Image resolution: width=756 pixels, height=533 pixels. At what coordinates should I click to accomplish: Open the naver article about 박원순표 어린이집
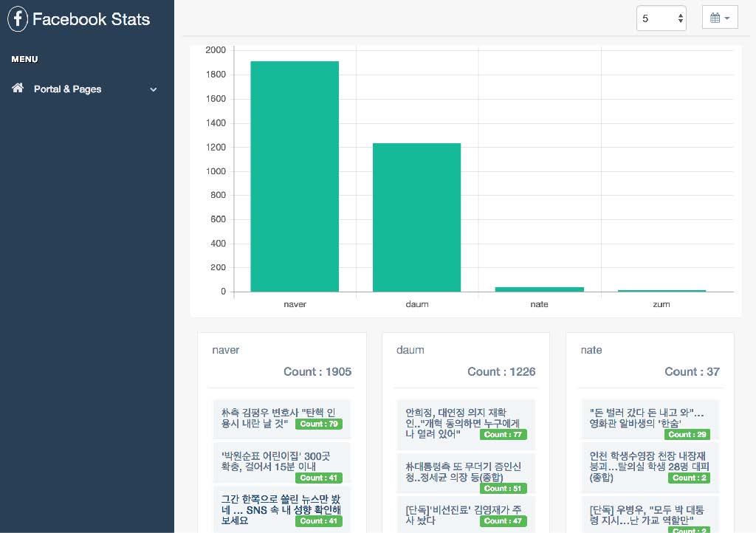281,463
